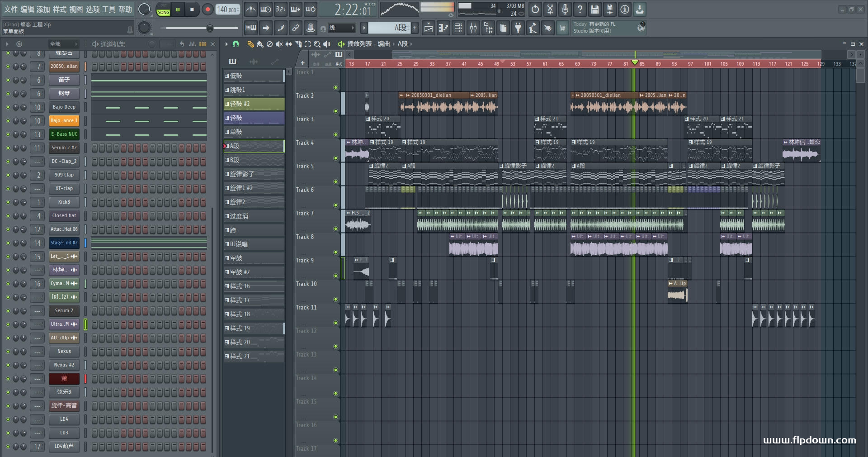
Task: Open the 全部 channel filter dropdown
Action: pos(64,44)
